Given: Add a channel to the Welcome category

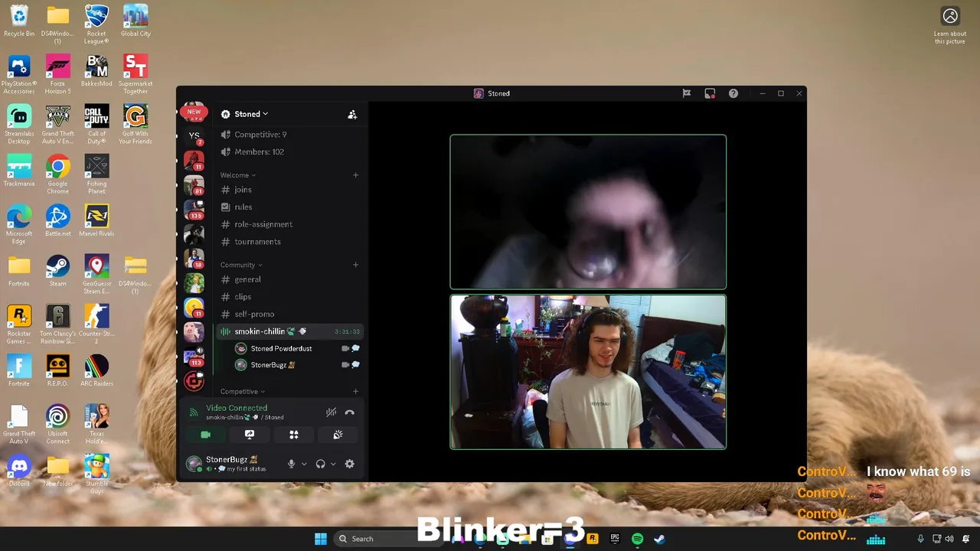Looking at the screenshot, I should (355, 175).
